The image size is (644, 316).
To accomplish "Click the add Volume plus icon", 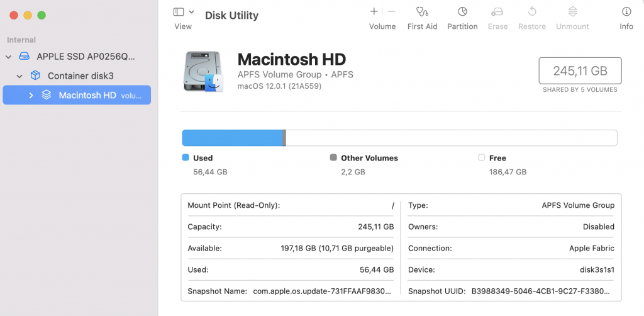I will (x=374, y=11).
